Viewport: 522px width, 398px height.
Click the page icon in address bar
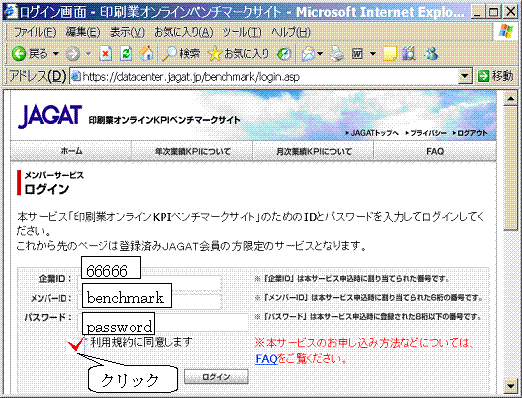click(x=76, y=76)
